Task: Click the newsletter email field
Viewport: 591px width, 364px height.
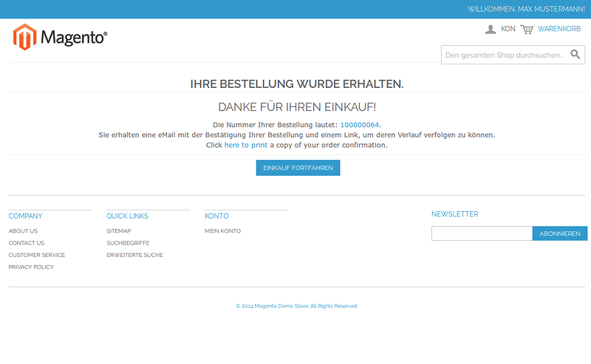Action: point(482,233)
